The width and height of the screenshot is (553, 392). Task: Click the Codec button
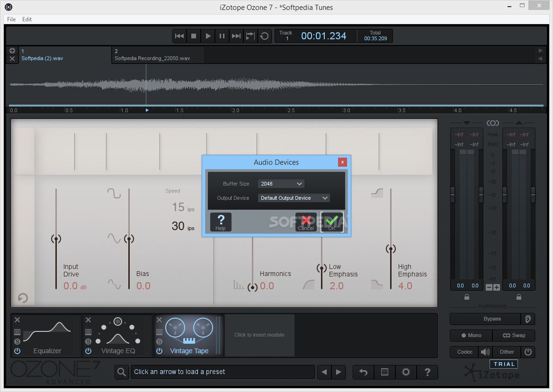464,352
